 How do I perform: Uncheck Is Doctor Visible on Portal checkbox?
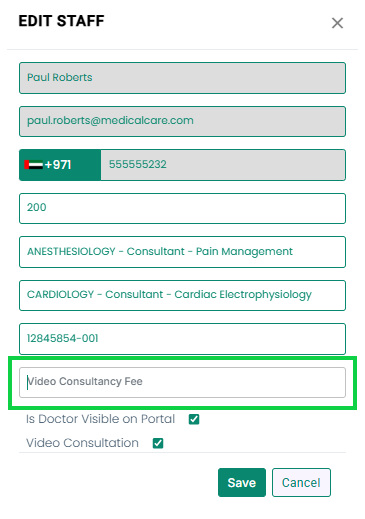point(194,419)
